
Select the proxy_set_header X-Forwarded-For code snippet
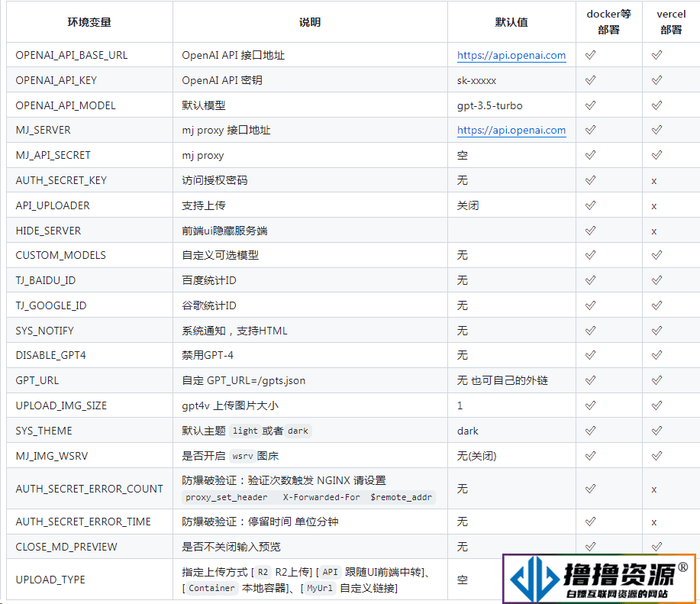(x=308, y=497)
